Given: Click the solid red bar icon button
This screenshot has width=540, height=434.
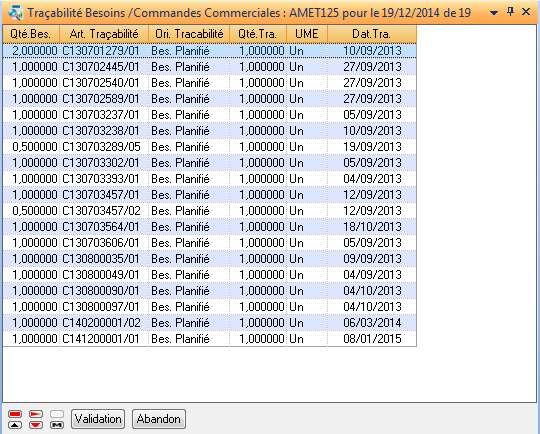Looking at the screenshot, I should click(x=15, y=414).
